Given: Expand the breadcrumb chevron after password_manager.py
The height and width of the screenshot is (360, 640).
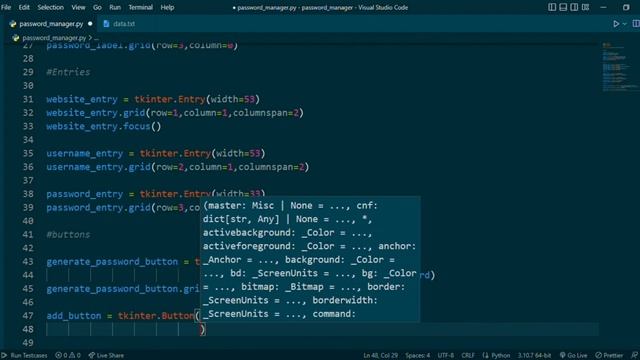Looking at the screenshot, I should pyautogui.click(x=90, y=38).
